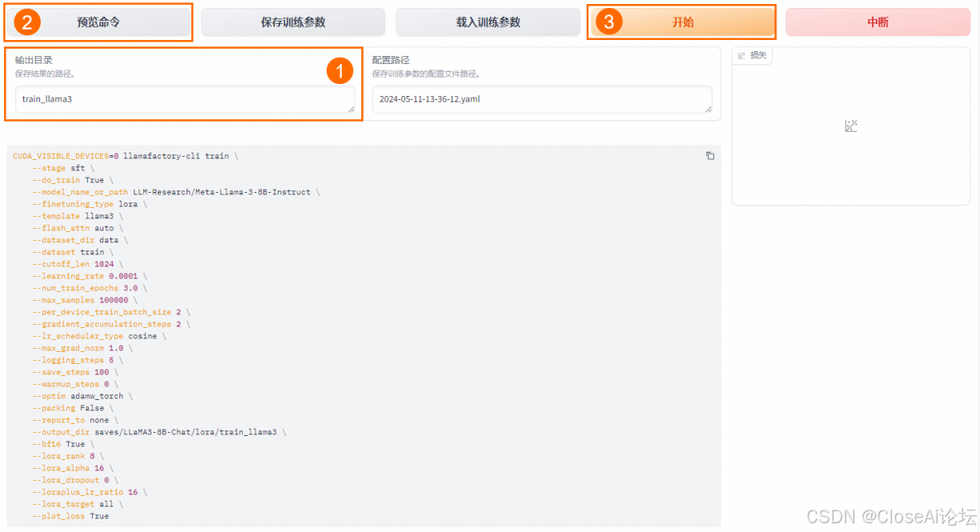Click the "--report_to none" line

pyautogui.click(x=74, y=420)
